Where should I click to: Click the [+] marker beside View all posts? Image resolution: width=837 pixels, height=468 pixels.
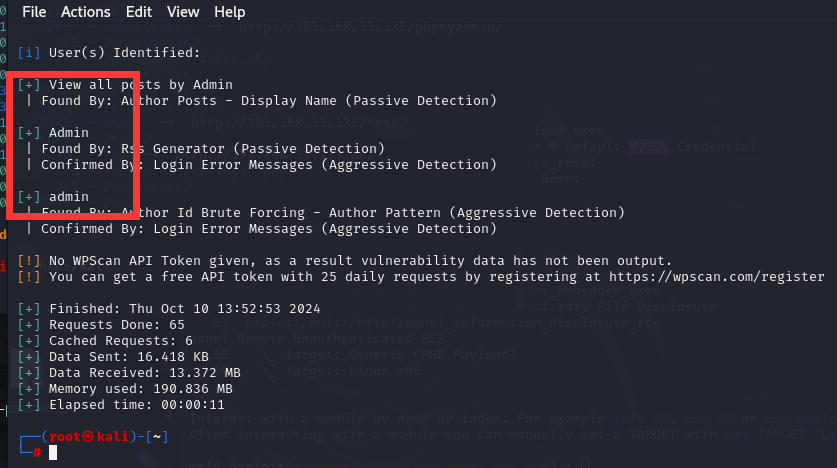point(29,85)
